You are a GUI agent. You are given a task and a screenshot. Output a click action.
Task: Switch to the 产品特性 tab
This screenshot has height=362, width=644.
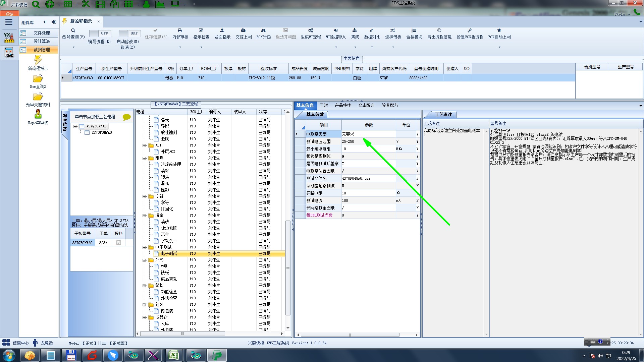click(342, 105)
